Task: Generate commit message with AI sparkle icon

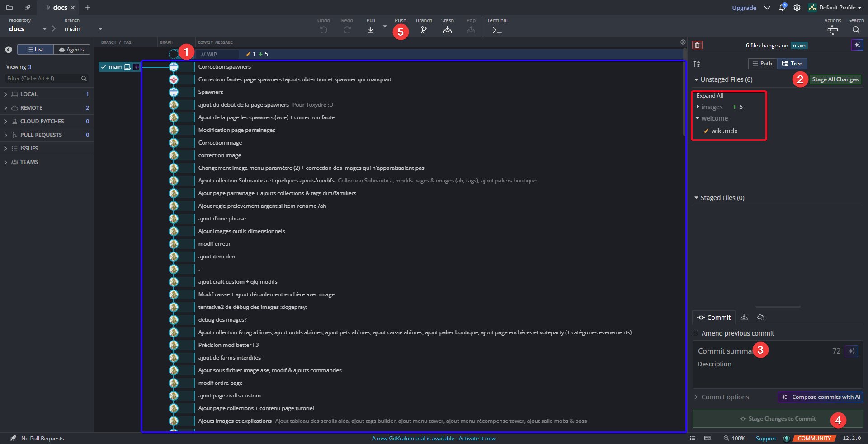Action: pos(852,351)
